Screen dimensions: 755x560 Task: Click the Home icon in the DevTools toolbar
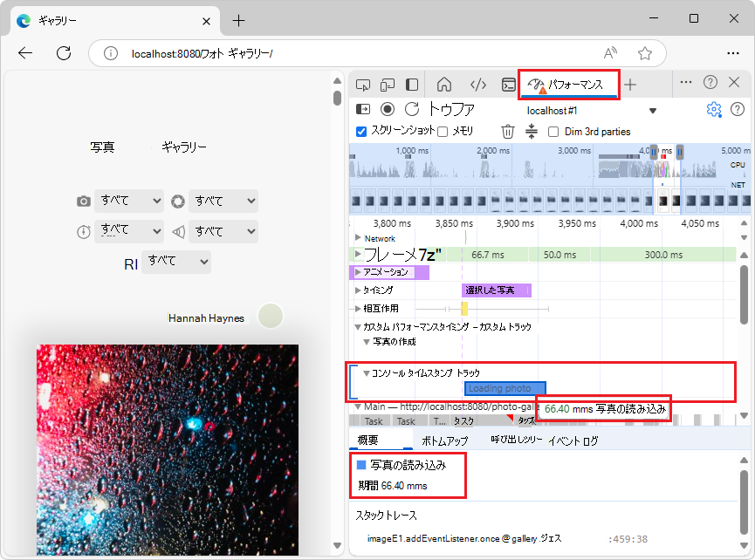point(444,85)
